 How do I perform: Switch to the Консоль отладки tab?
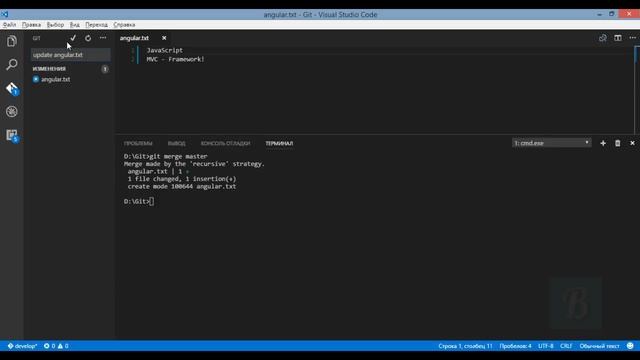tap(225, 143)
